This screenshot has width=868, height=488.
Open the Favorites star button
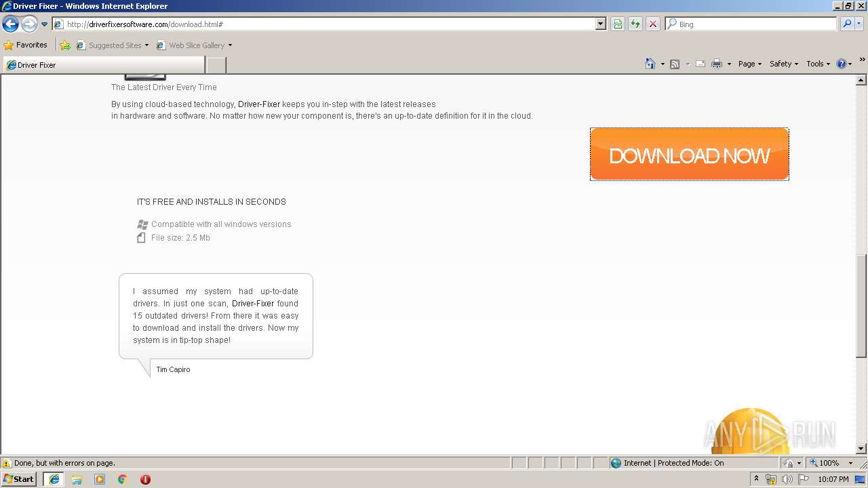26,45
